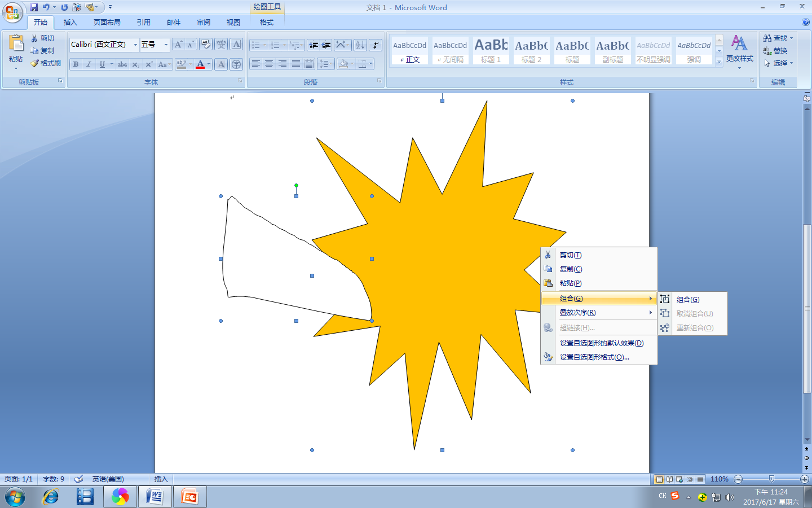Apply the 标题 1 style
812x508 pixels.
(x=491, y=51)
